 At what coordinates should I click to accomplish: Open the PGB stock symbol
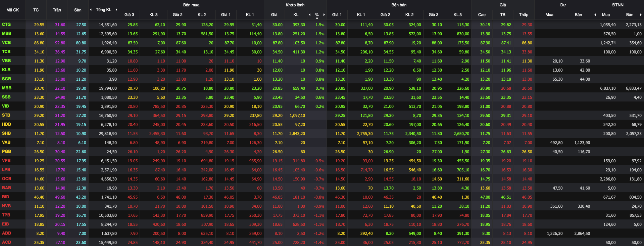pos(6,152)
